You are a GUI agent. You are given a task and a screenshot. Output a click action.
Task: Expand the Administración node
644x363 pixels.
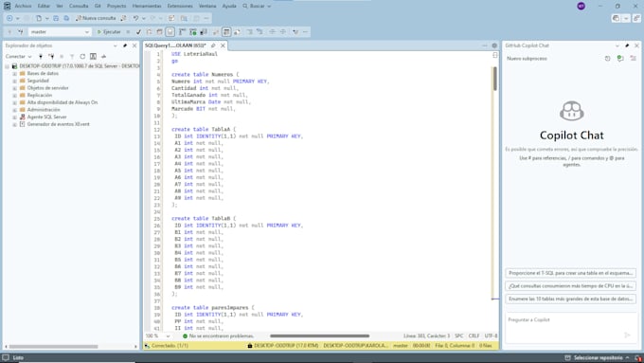click(x=14, y=110)
